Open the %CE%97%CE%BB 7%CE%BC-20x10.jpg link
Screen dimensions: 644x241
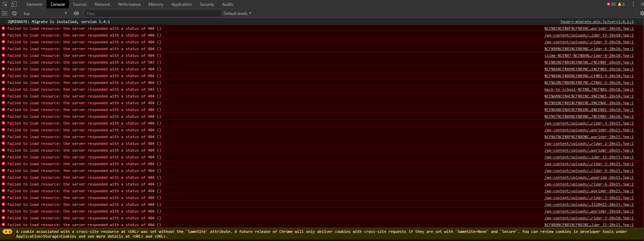589,116
